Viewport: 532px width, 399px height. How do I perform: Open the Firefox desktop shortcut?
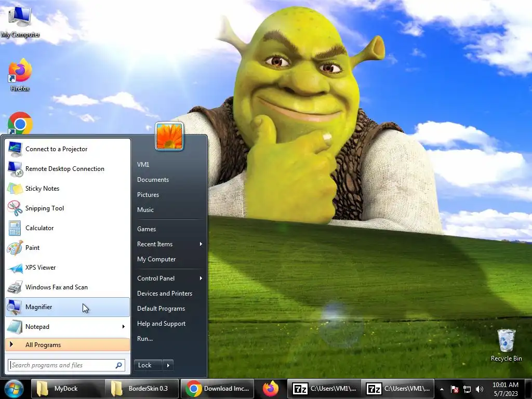20,75
